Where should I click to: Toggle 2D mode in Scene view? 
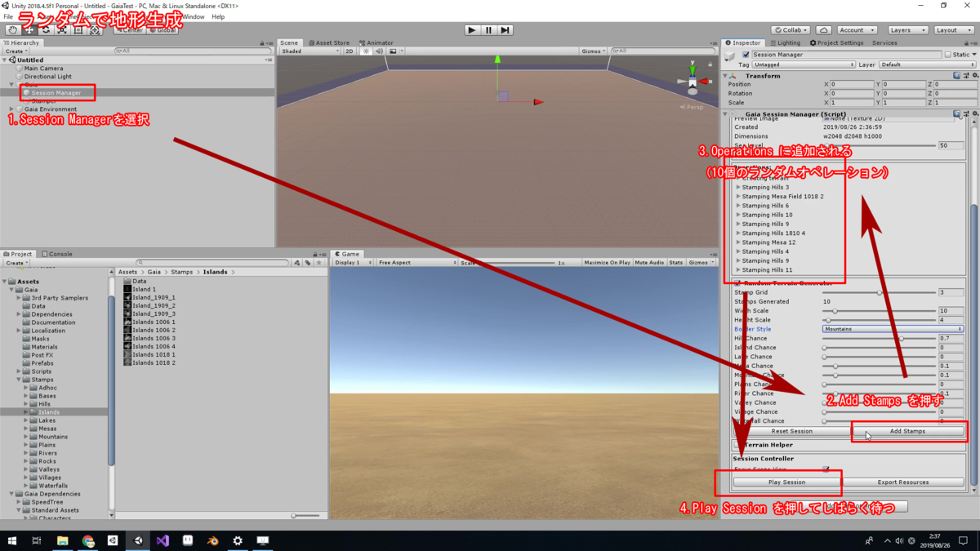[x=350, y=51]
